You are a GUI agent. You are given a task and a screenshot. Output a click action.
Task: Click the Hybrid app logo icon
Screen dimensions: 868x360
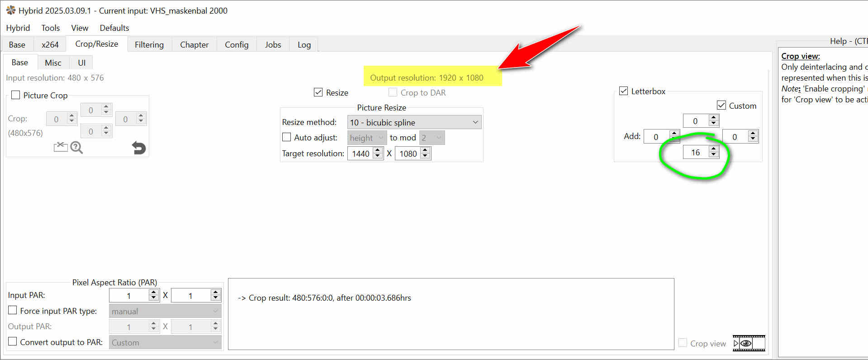point(10,10)
